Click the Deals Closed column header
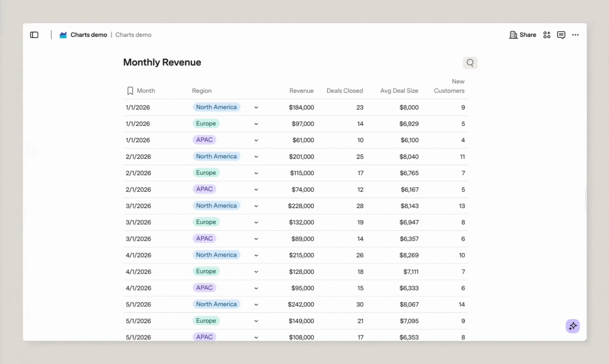 [345, 91]
